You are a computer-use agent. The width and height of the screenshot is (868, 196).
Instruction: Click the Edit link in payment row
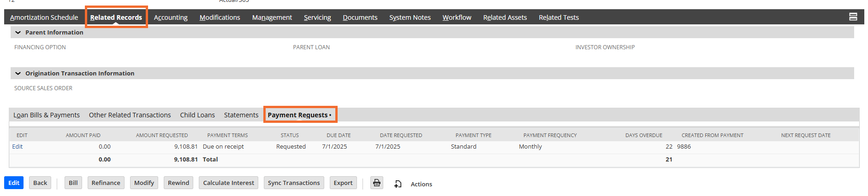[18, 147]
